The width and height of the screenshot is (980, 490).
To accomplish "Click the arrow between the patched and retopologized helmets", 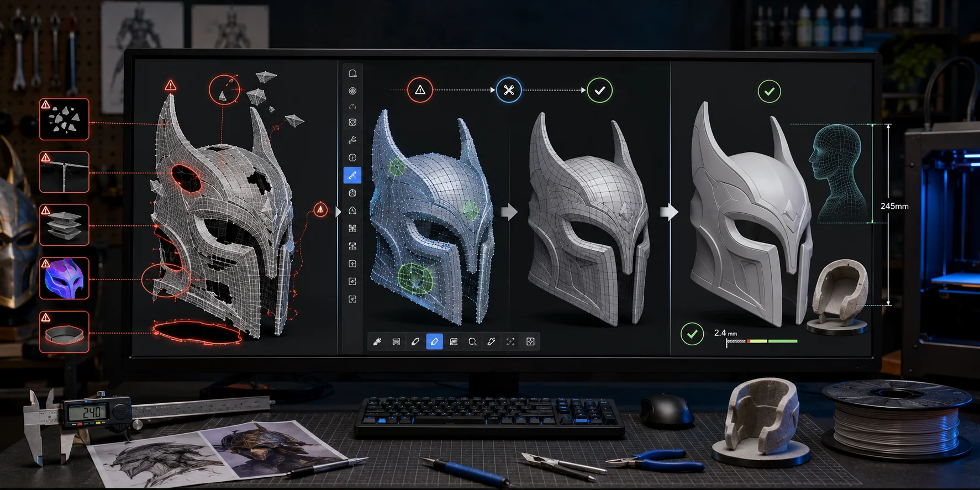I will (x=509, y=212).
